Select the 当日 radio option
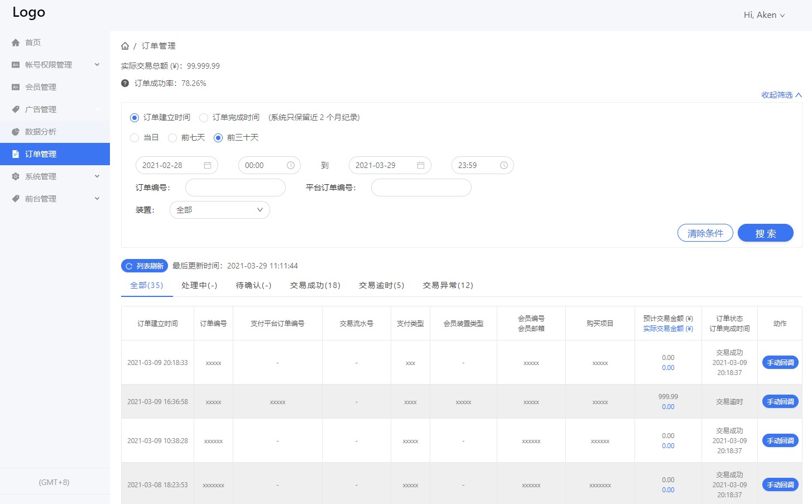Screen dimensions: 812x504 click(134, 138)
